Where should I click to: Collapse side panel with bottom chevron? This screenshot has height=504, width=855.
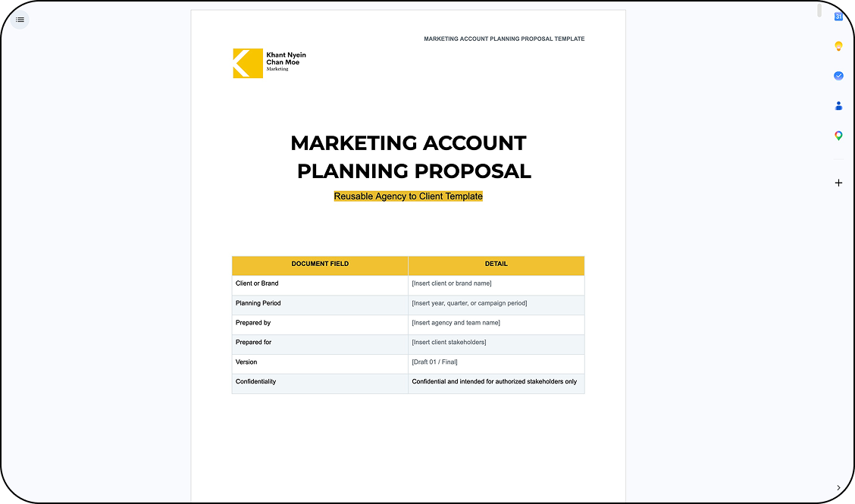[x=838, y=487]
